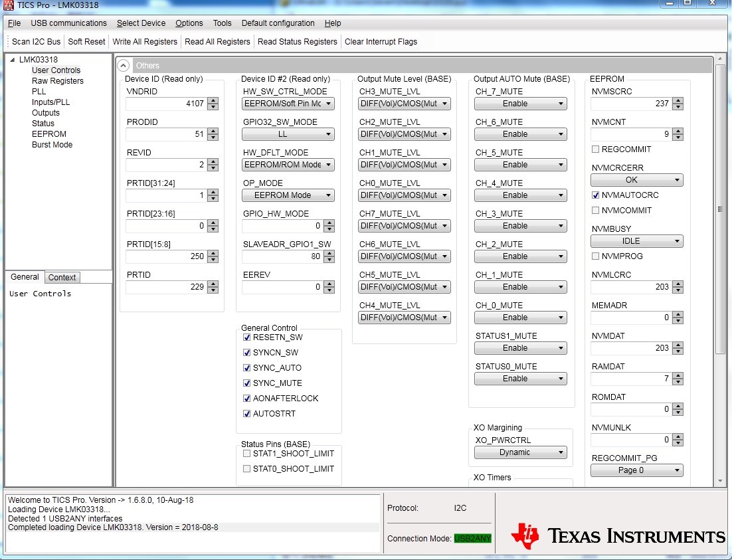
Task: Click Read Status Registers
Action: point(298,42)
